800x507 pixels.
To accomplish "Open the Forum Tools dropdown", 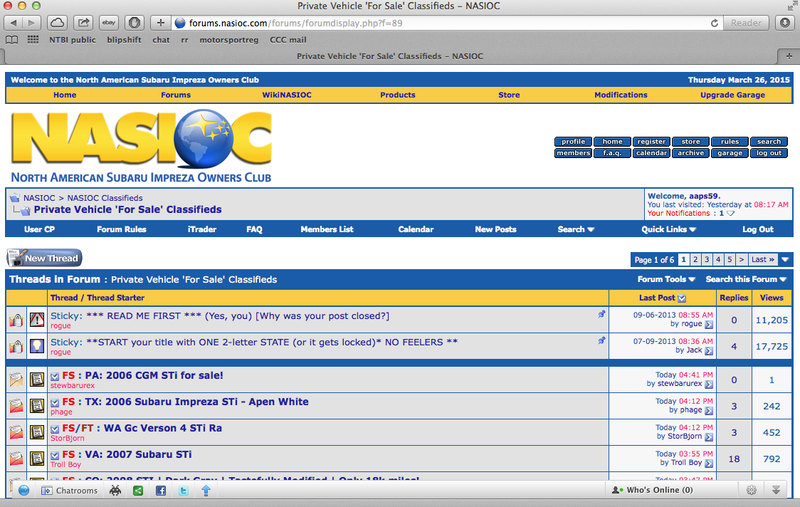I will (x=666, y=280).
